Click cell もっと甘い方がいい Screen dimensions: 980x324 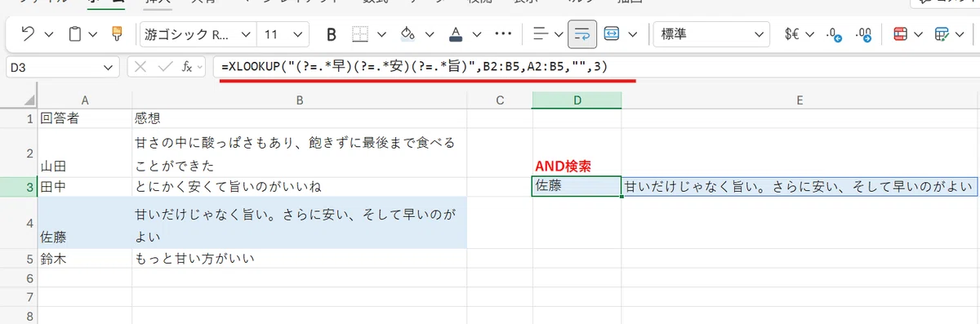pyautogui.click(x=300, y=259)
